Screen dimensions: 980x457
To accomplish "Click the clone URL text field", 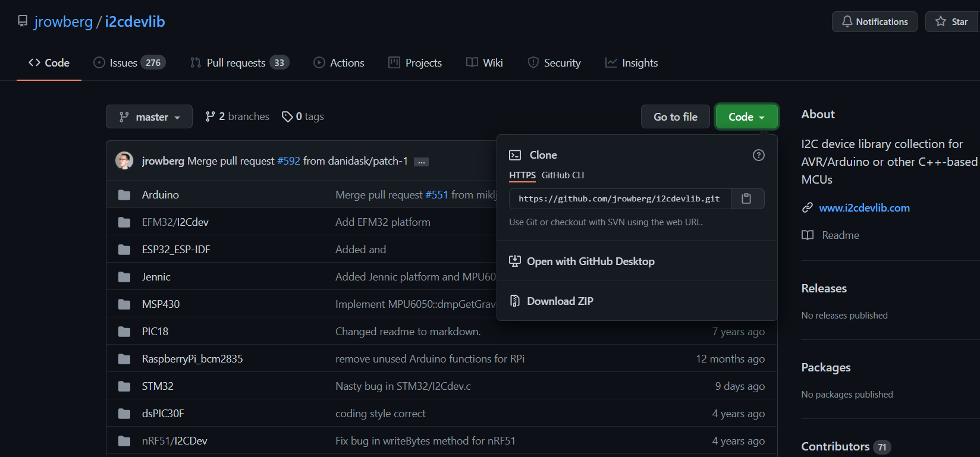I will point(619,198).
